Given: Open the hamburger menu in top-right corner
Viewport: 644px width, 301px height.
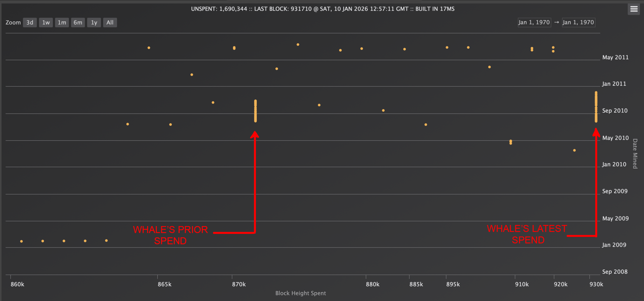Looking at the screenshot, I should point(634,9).
